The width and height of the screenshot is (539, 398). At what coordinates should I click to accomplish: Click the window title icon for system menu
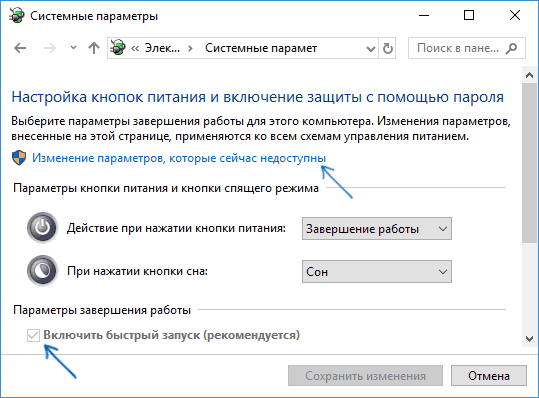pos(17,16)
